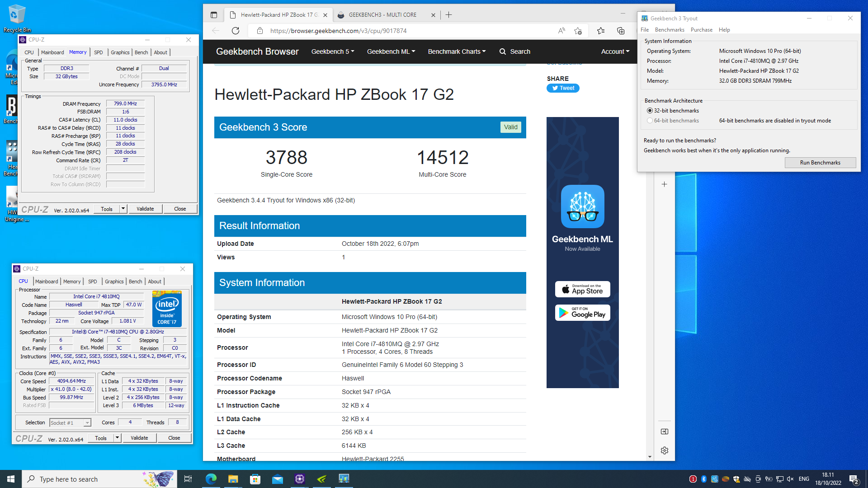This screenshot has width=868, height=488.
Task: Open Tools dropdown arrow in memory CPU-Z window
Action: (123, 209)
